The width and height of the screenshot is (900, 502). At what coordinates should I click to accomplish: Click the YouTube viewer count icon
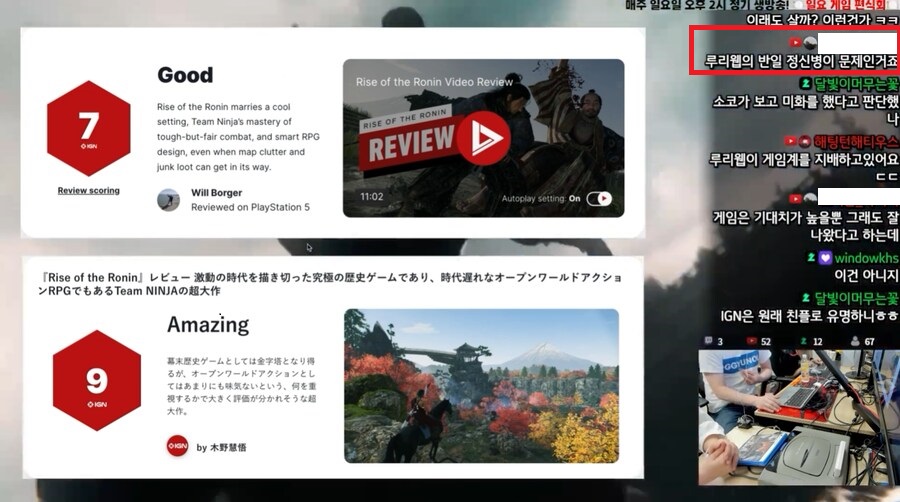pos(750,342)
